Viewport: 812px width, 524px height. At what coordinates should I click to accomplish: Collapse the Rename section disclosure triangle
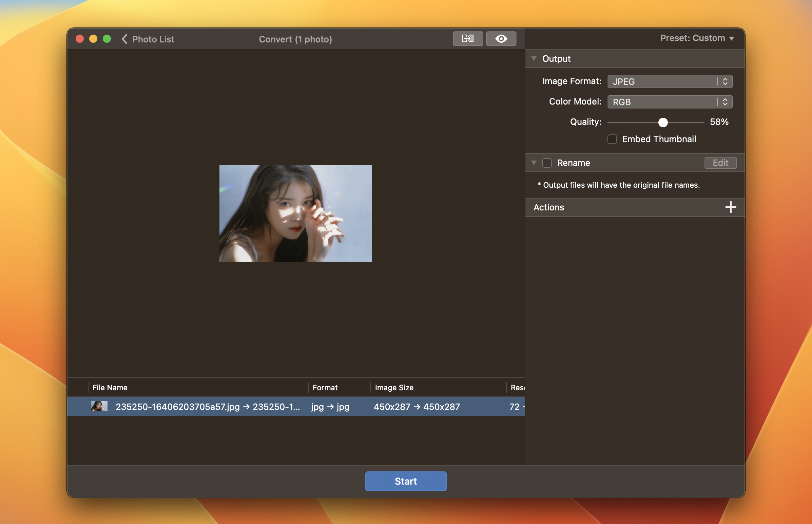(x=534, y=163)
